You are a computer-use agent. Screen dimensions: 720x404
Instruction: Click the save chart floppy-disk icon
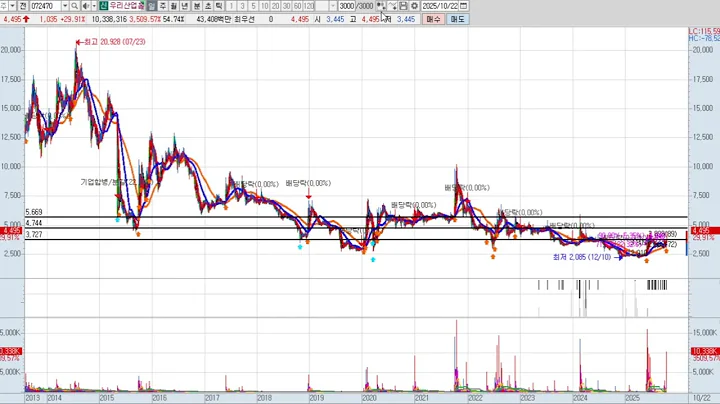[403, 6]
